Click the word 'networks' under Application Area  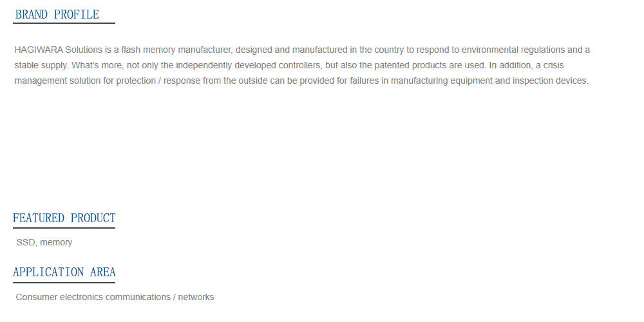pos(196,297)
